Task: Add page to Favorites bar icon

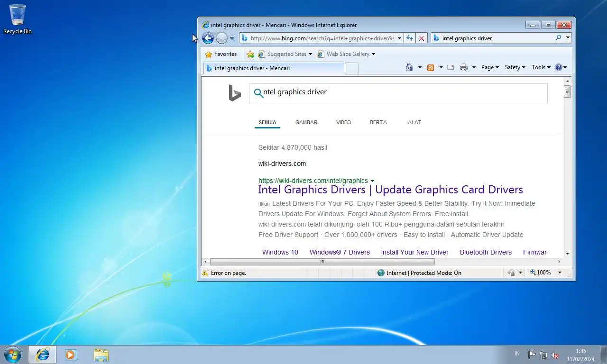Action: 250,54
